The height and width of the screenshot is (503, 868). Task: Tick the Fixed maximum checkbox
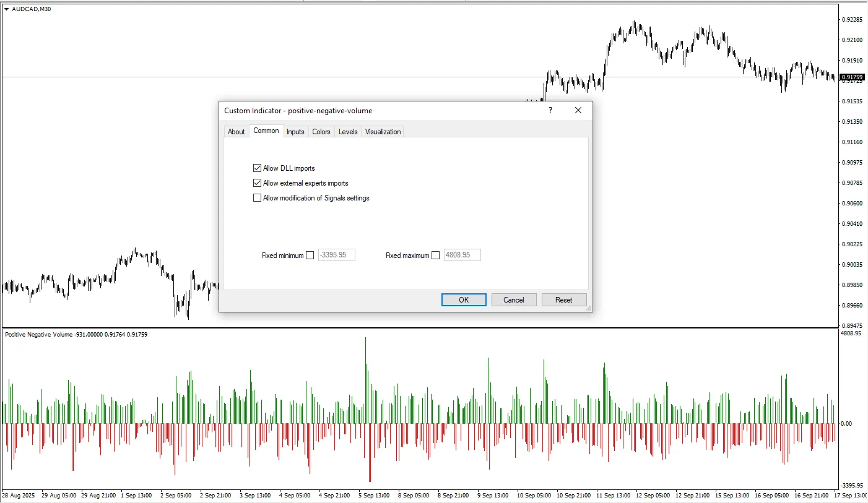tap(436, 256)
